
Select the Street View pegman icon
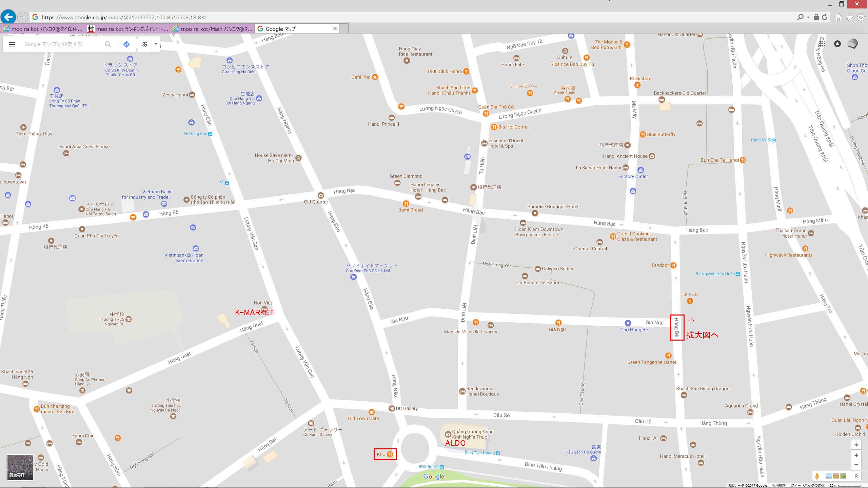[x=817, y=476]
